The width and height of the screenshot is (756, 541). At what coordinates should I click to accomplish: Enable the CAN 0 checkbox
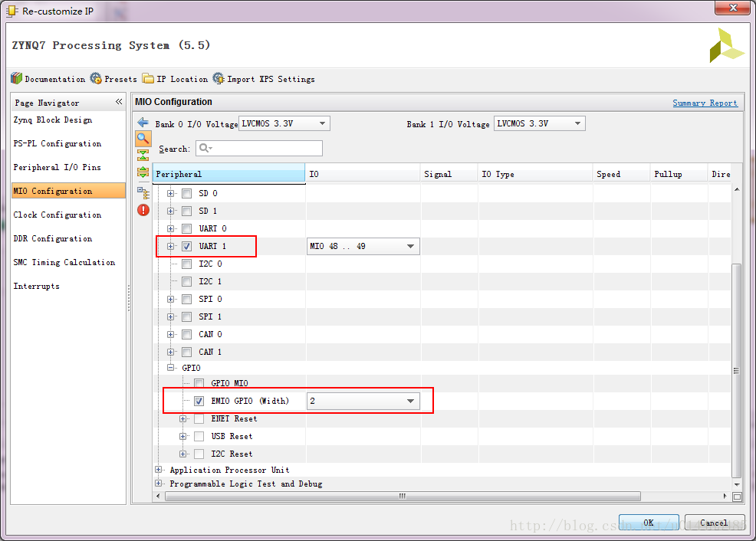(x=187, y=334)
